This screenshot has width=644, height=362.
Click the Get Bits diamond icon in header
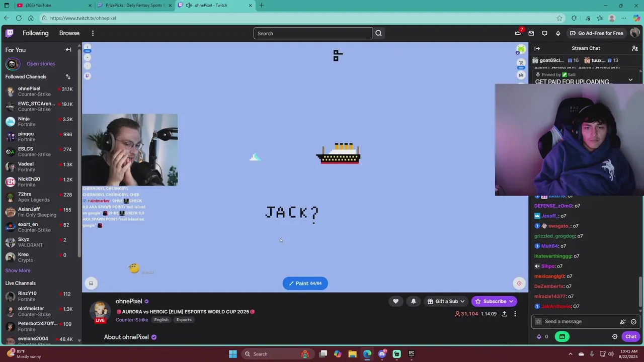point(558,33)
